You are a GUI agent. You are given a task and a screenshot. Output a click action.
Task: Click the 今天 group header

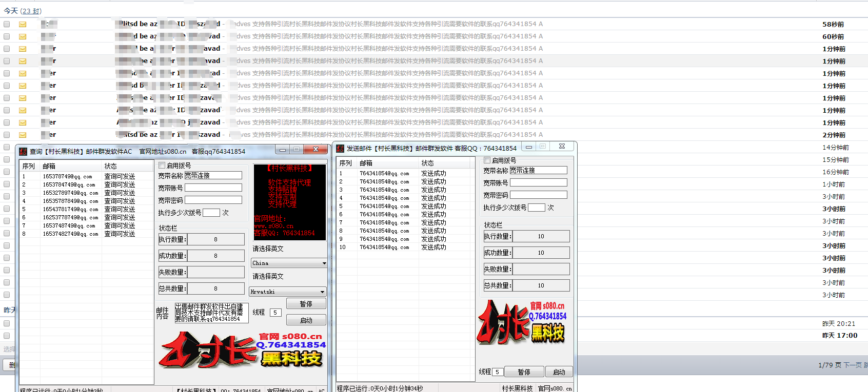pos(11,11)
